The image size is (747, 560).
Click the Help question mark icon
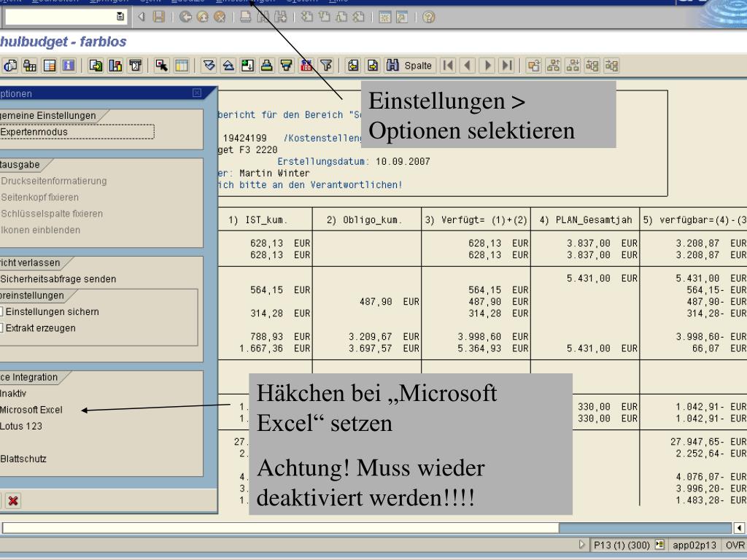click(x=429, y=17)
